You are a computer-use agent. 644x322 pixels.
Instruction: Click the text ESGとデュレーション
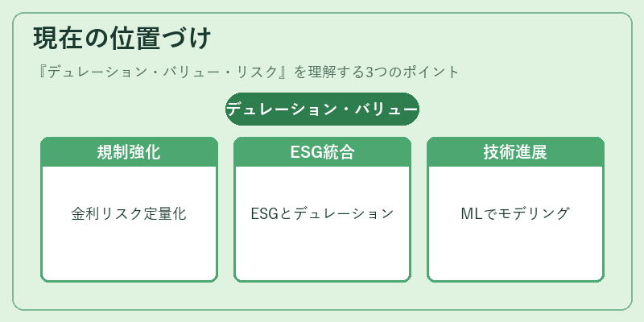(323, 214)
